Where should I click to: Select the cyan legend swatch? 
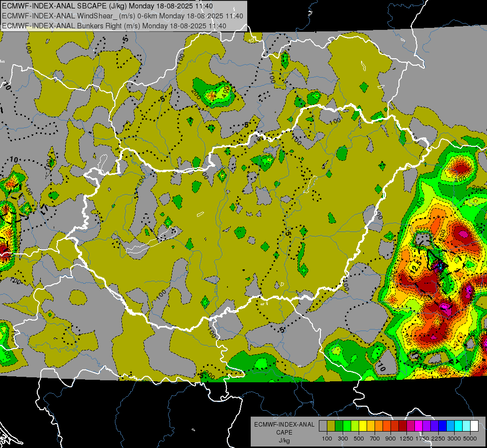(459, 426)
